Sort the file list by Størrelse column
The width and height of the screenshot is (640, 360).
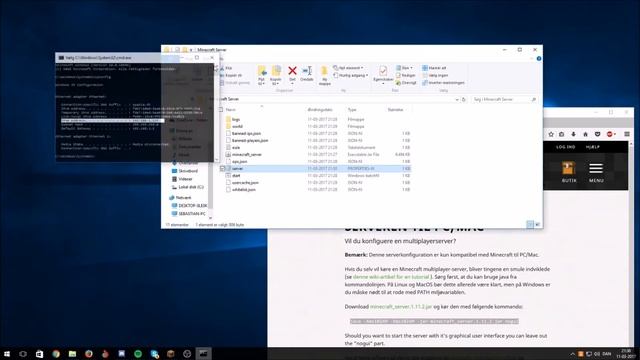pos(395,109)
